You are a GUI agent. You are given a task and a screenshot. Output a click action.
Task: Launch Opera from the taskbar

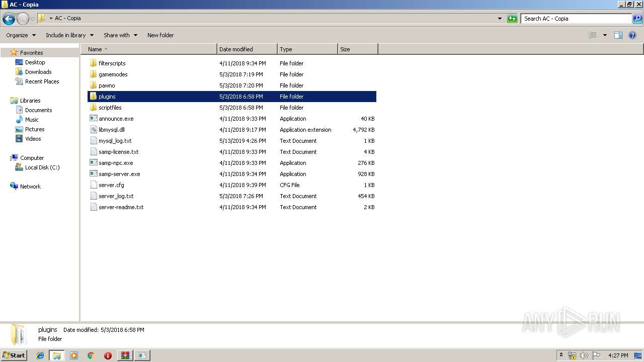coord(108,355)
